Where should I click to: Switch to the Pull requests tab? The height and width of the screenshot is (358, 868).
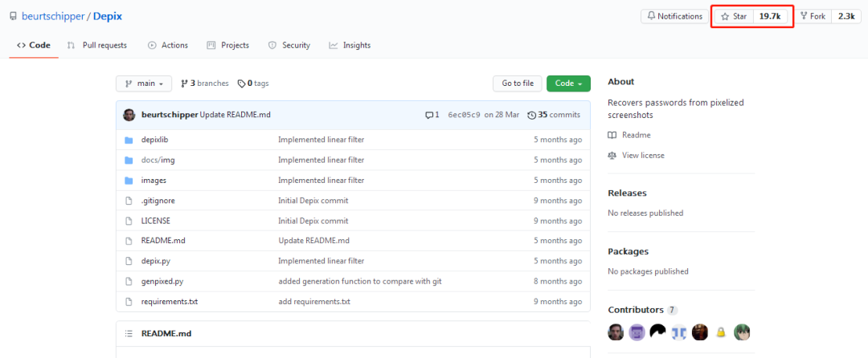click(x=97, y=45)
